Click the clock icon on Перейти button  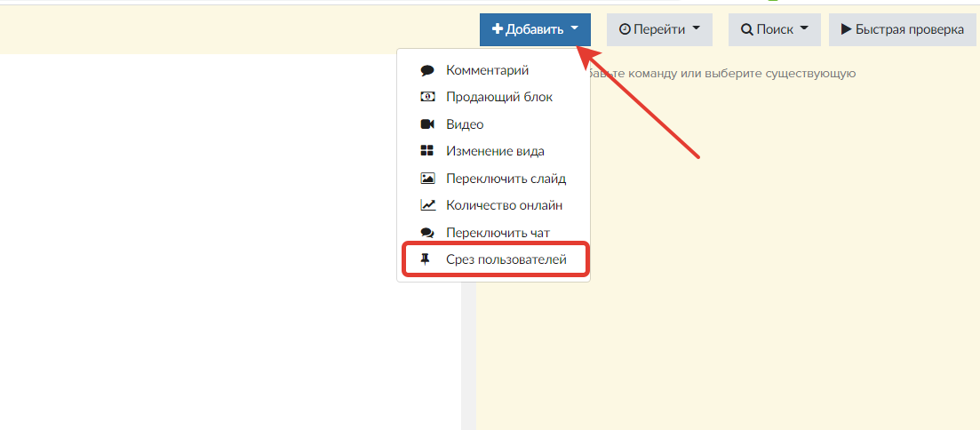624,29
